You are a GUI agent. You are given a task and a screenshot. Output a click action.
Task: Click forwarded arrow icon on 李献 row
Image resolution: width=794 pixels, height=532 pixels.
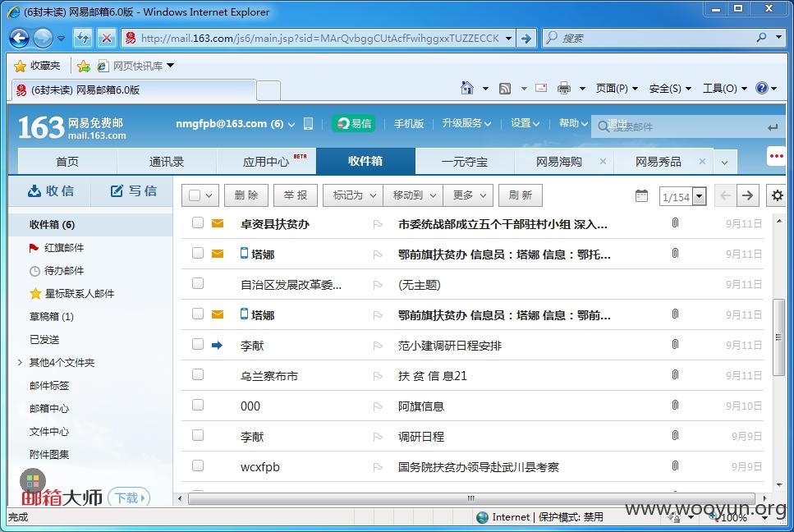[218, 345]
